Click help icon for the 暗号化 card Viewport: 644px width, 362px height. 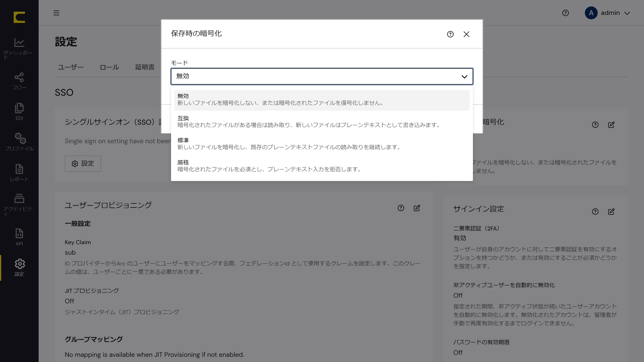point(595,125)
